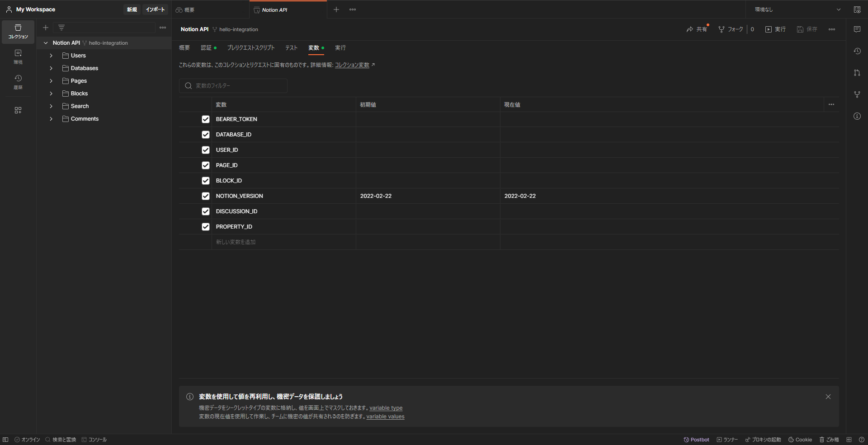868x445 pixels.
Task: Launch Postbot in the status bar
Action: point(696,439)
